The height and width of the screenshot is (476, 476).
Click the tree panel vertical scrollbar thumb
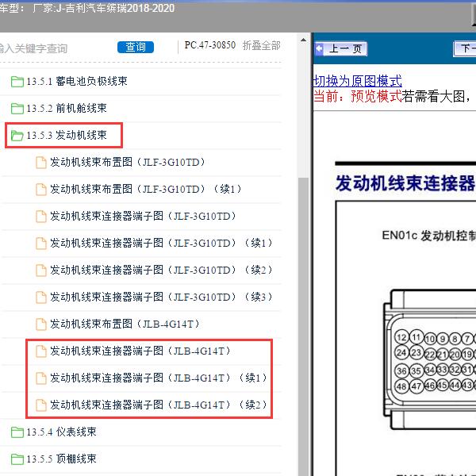[x=303, y=326]
